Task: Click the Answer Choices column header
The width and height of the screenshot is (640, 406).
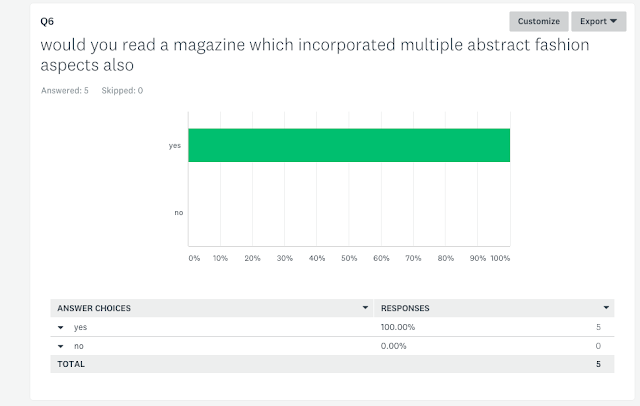Action: coord(94,308)
